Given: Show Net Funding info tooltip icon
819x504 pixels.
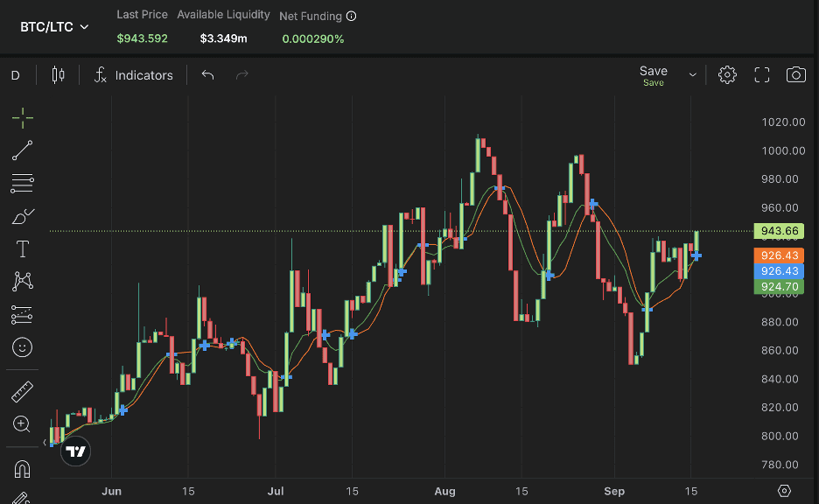Looking at the screenshot, I should pos(352,17).
